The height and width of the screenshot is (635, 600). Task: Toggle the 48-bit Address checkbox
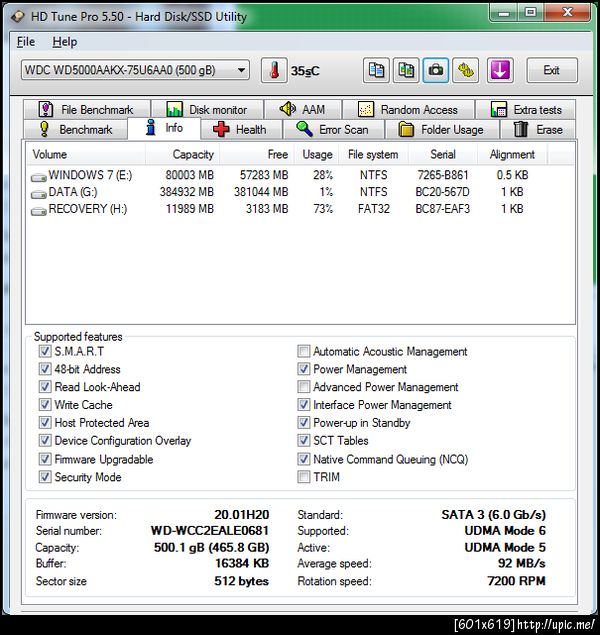[x=45, y=369]
